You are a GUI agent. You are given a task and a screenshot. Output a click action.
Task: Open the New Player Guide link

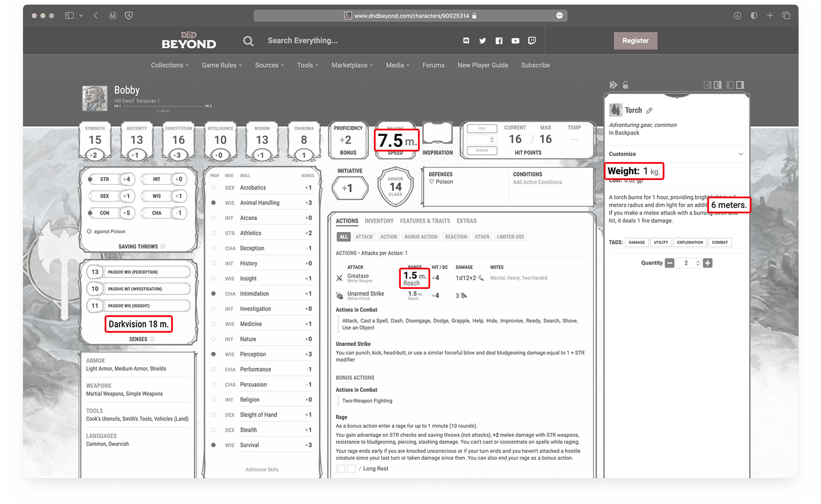pyautogui.click(x=483, y=65)
